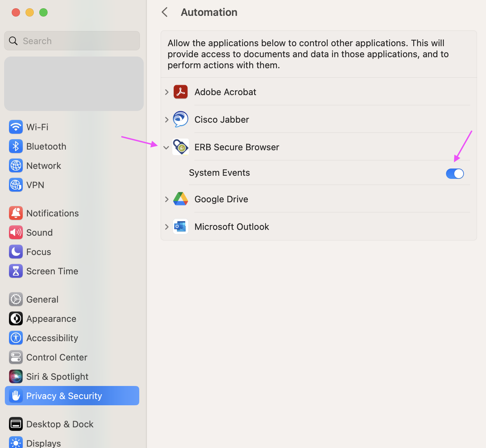Select Privacy & Security in sidebar

pos(64,396)
